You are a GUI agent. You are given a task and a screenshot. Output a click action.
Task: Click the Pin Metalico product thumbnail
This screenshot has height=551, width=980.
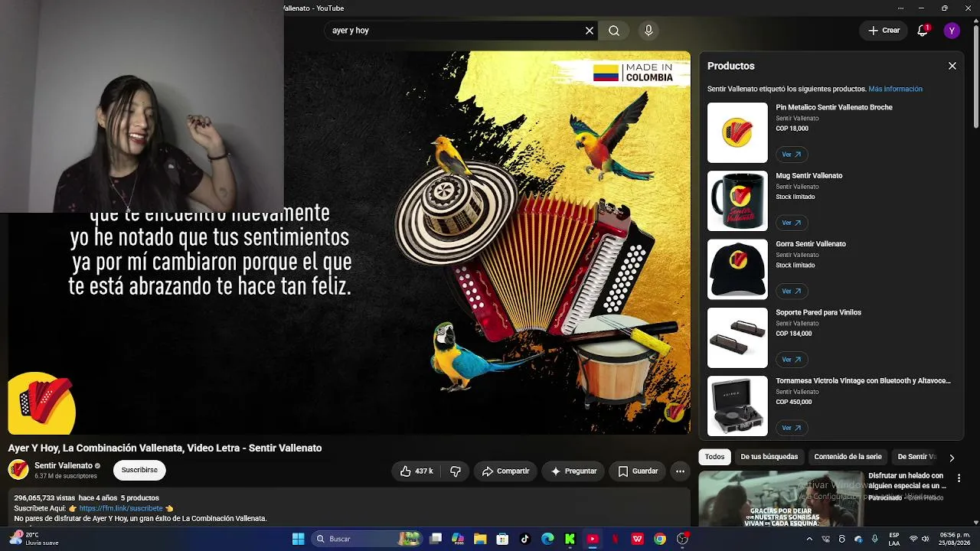(737, 132)
